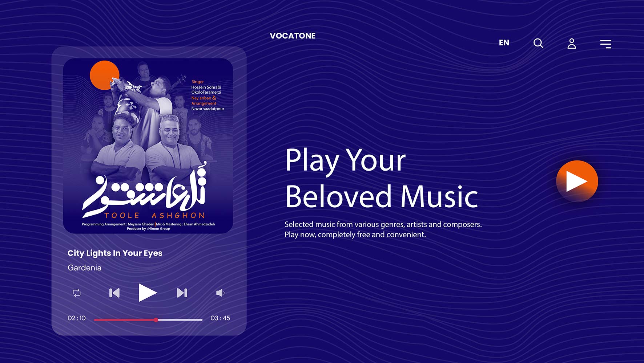The height and width of the screenshot is (363, 644).
Task: Click the song title City Lights In Your Eyes
Action: [115, 253]
